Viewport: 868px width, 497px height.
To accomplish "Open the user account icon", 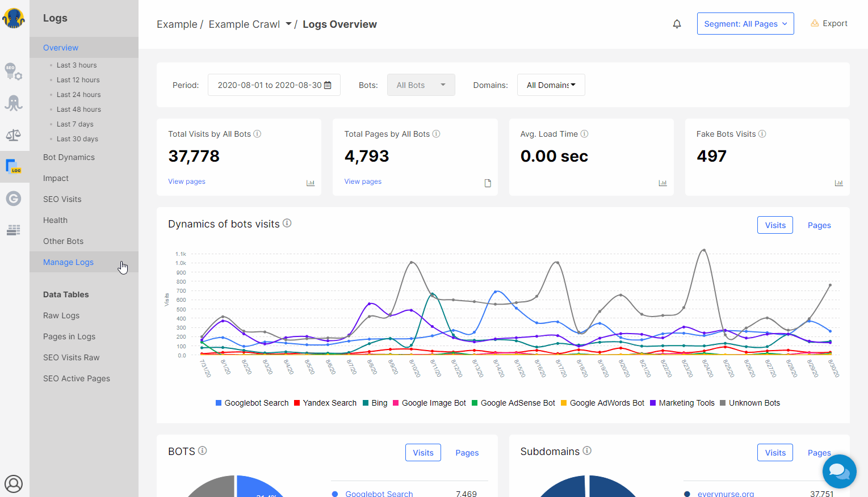I will point(14,483).
